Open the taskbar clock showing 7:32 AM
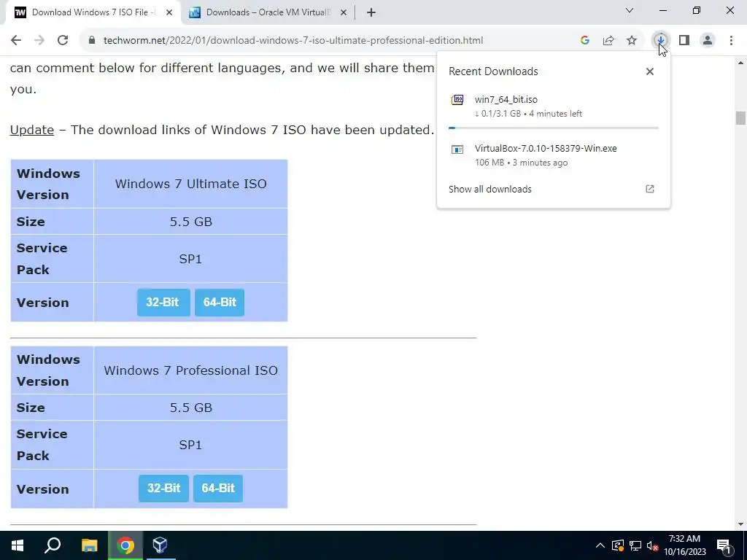The width and height of the screenshot is (747, 560). (x=684, y=545)
